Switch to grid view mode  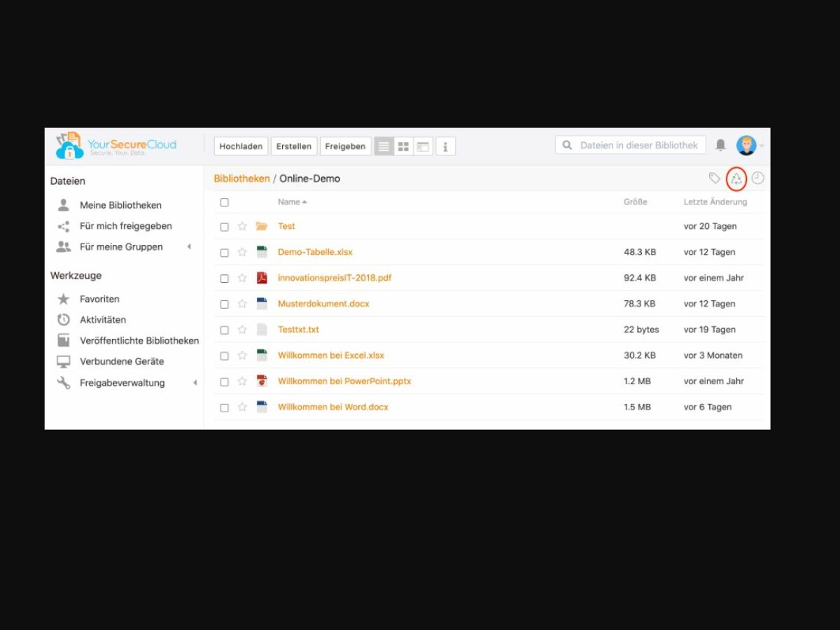tap(403, 146)
